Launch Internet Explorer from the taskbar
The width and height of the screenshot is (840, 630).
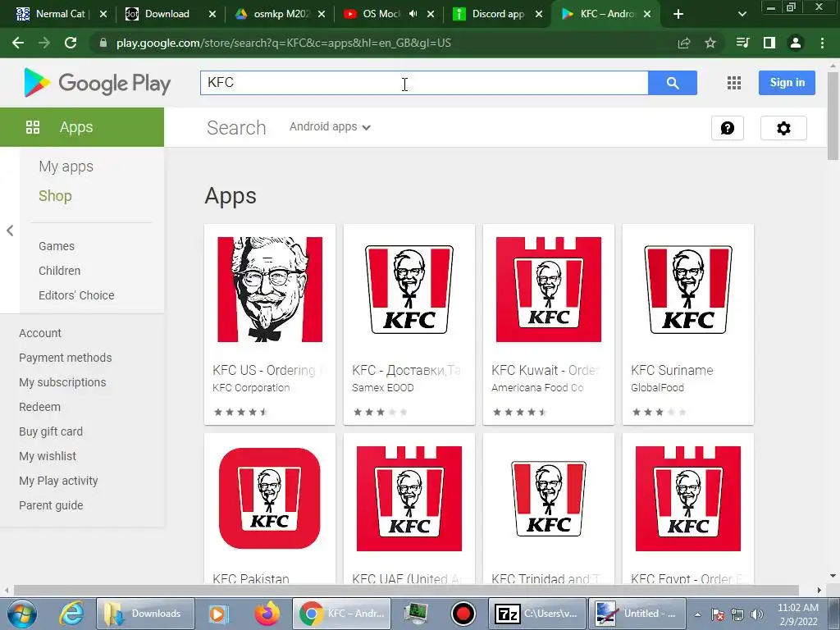[71, 614]
